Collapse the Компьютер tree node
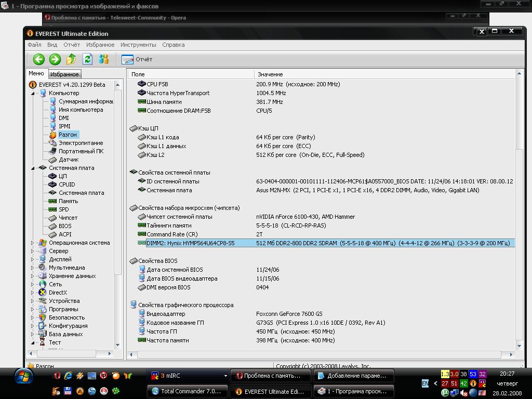Image resolution: width=532 pixels, height=399 pixels. 34,94
